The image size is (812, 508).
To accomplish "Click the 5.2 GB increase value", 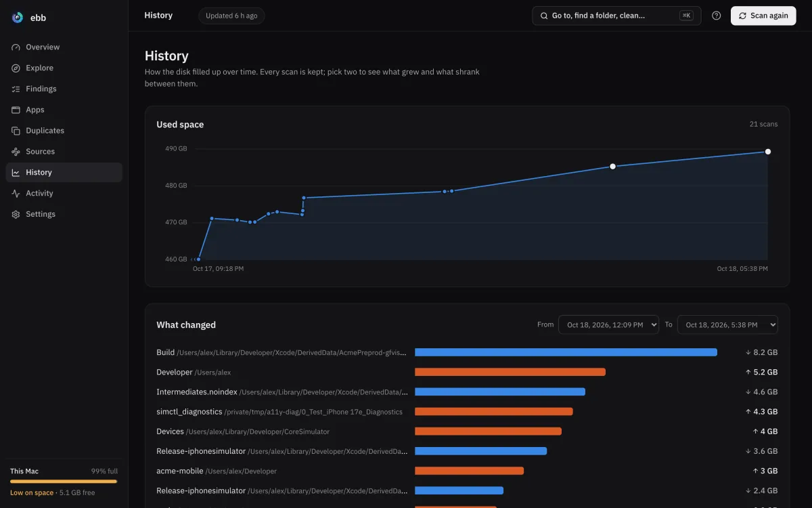I will coord(761,373).
